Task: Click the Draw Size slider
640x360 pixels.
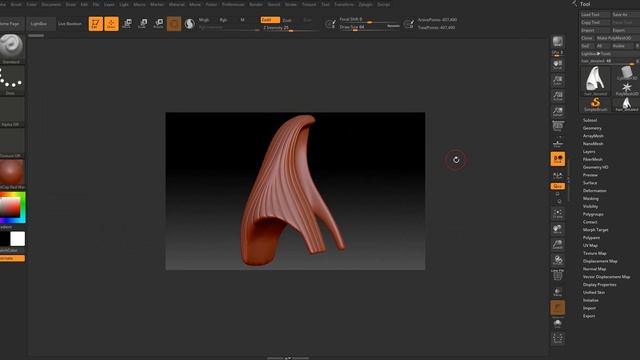Action: (370, 27)
